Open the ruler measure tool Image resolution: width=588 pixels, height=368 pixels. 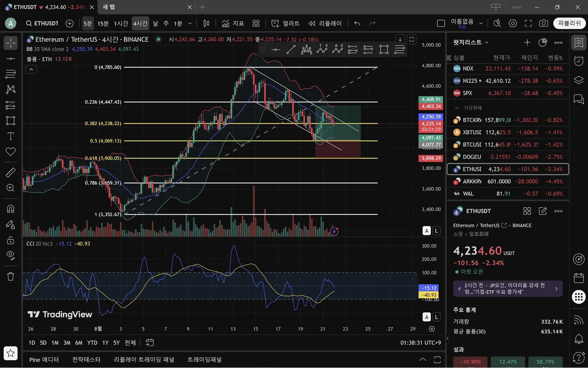coord(11,172)
